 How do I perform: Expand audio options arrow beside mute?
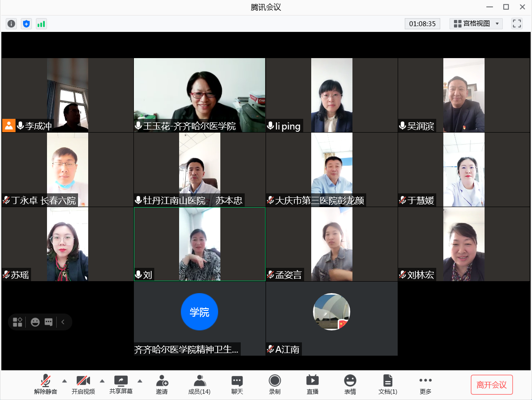tap(64, 381)
